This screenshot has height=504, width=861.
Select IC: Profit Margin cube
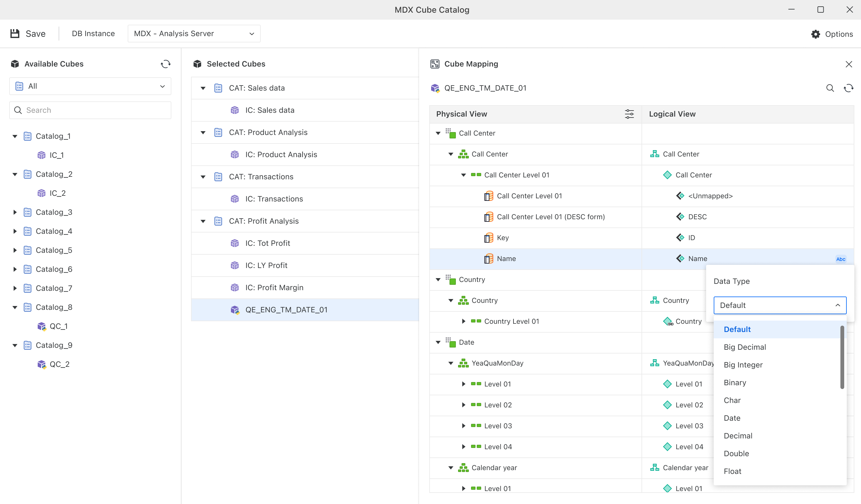(274, 287)
